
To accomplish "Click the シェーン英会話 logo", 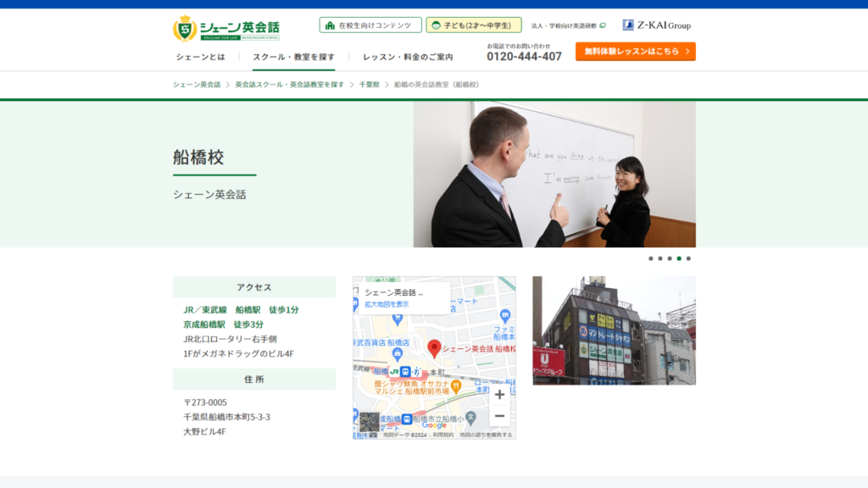I will 225,28.
